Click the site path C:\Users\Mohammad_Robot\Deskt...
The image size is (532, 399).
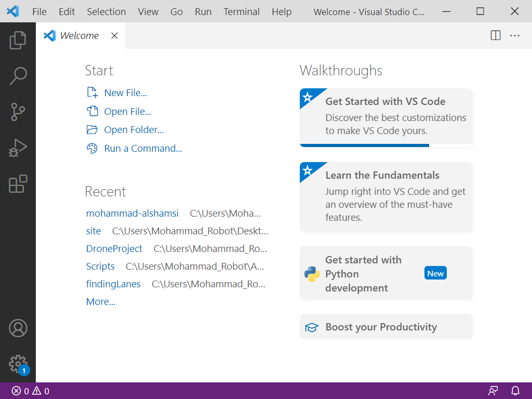(190, 231)
